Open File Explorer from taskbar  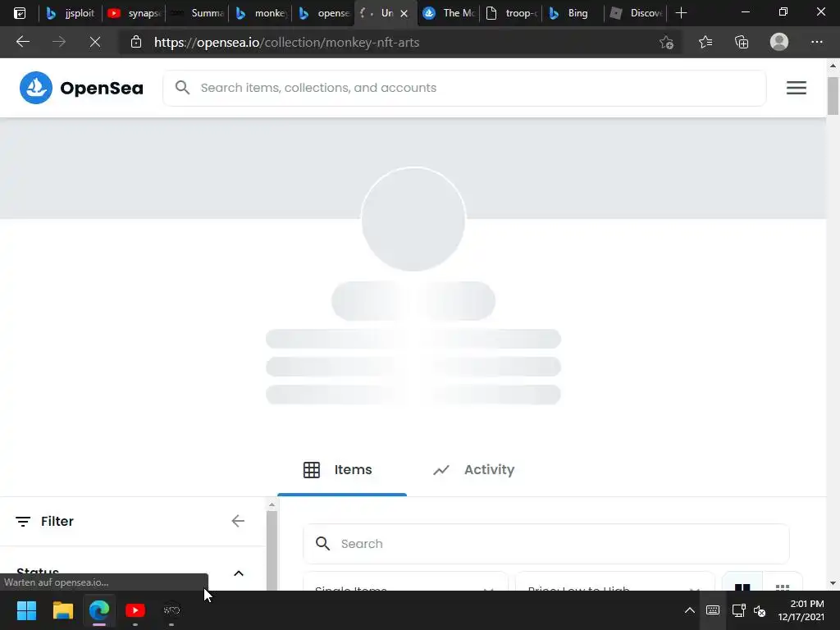62,610
